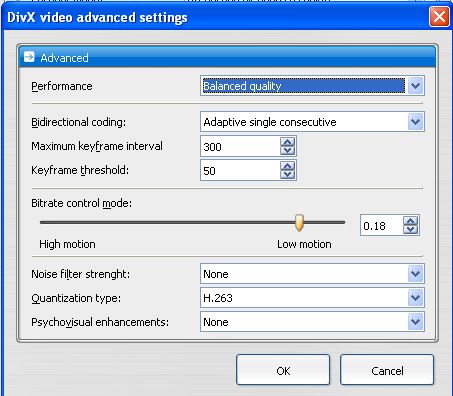Viewport: 453px width, 396px height.
Task: Click the H.263 quantization combo box
Action: click(x=312, y=298)
